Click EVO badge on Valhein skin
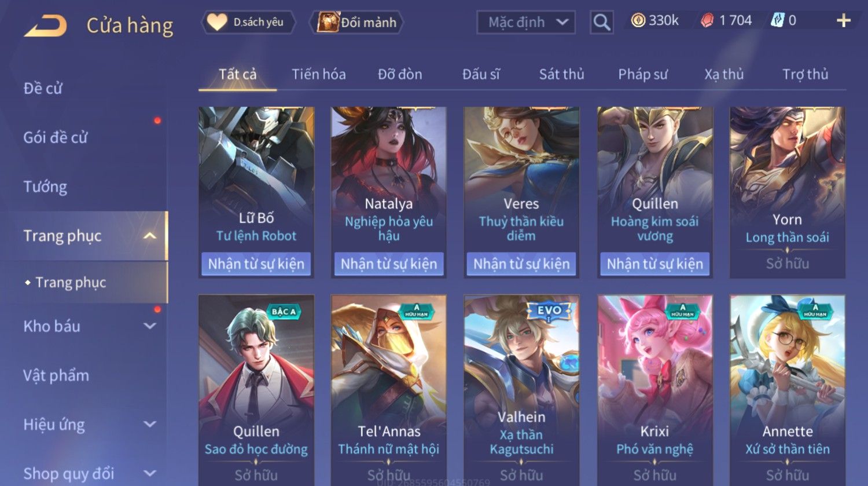 click(549, 310)
